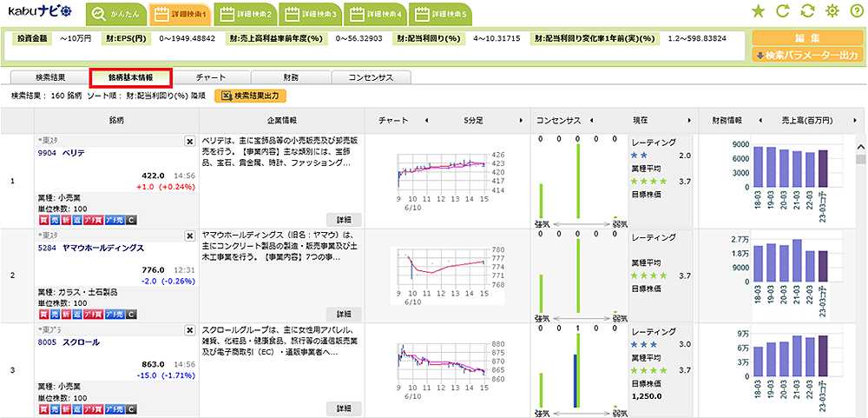Click the 新 (margin new) icon for ベリテ

(67, 220)
